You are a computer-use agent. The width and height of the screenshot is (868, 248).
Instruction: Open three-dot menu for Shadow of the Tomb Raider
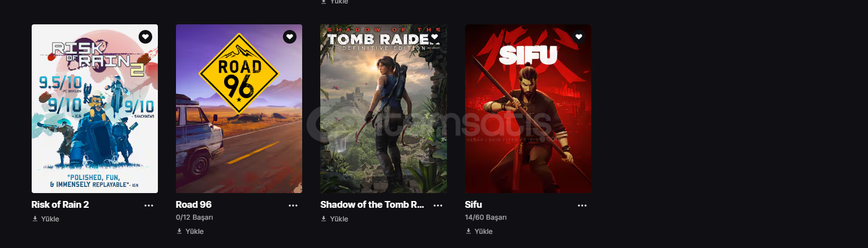click(438, 206)
